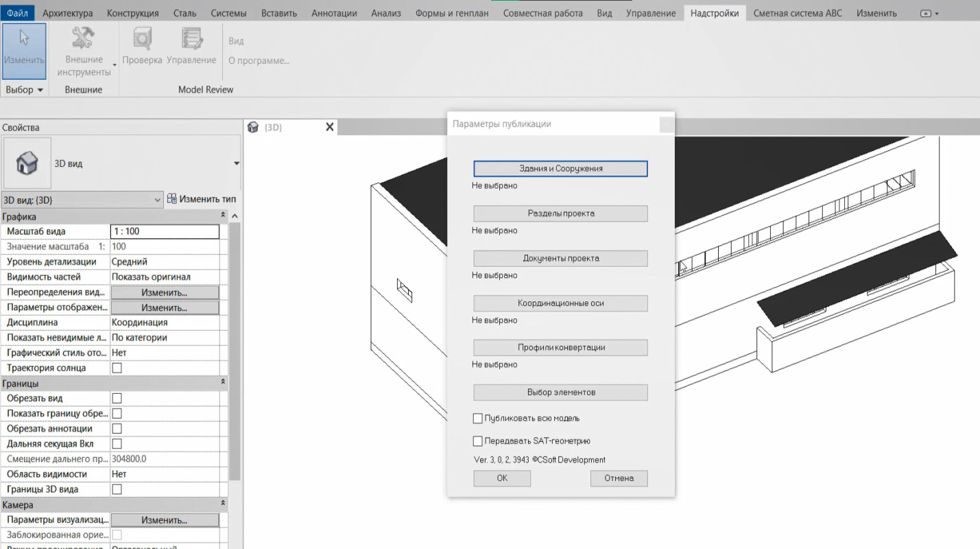Click the Properties panel vertical scrollbar
Screen dimensions: 980x549
click(x=235, y=350)
